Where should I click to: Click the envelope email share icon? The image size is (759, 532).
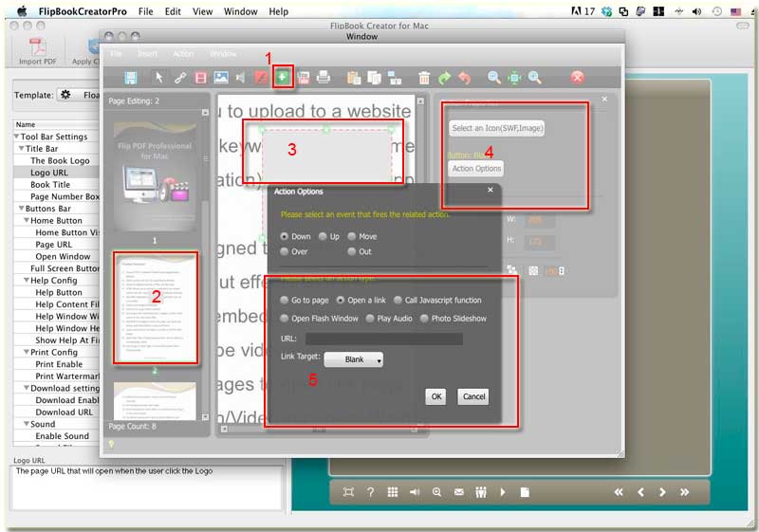459,492
